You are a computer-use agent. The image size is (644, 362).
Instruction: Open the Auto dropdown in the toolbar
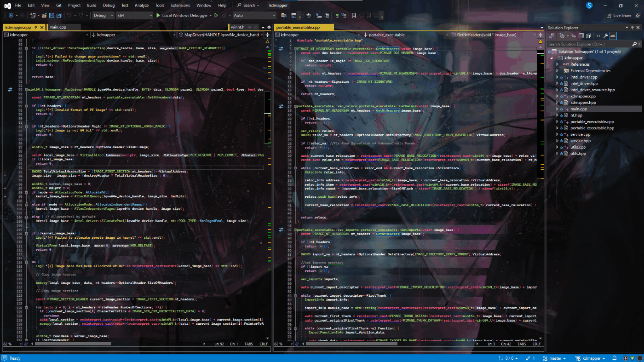pyautogui.click(x=254, y=15)
